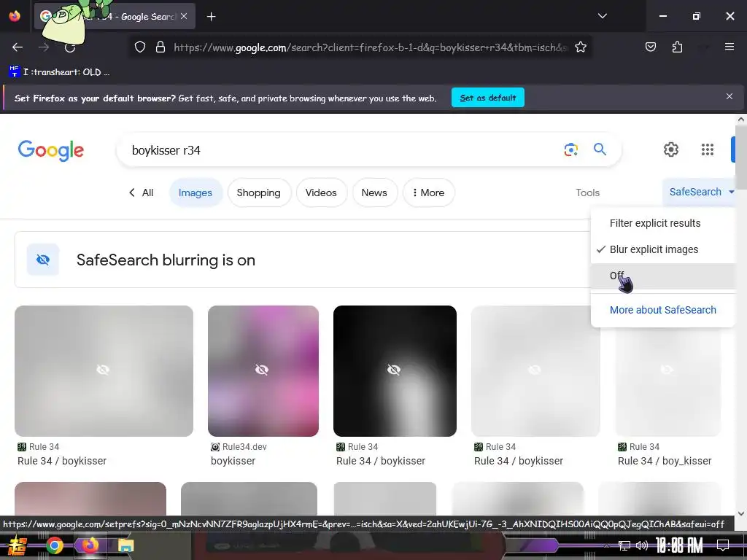
Task: Choose Filter explicit results option
Action: [x=662, y=223]
